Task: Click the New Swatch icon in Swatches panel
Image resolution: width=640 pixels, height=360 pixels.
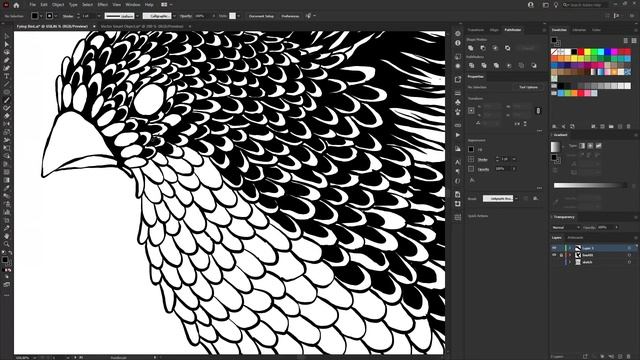Action: (x=620, y=127)
